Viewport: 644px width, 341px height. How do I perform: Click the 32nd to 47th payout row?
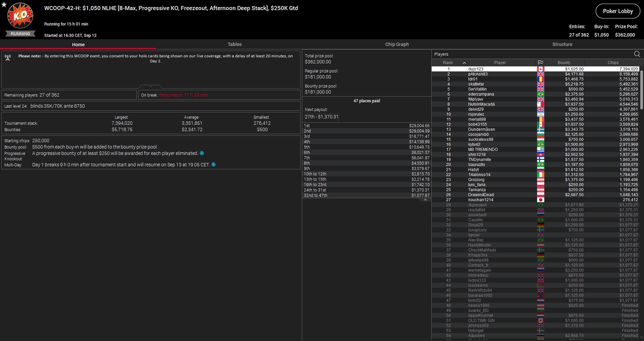click(x=367, y=195)
